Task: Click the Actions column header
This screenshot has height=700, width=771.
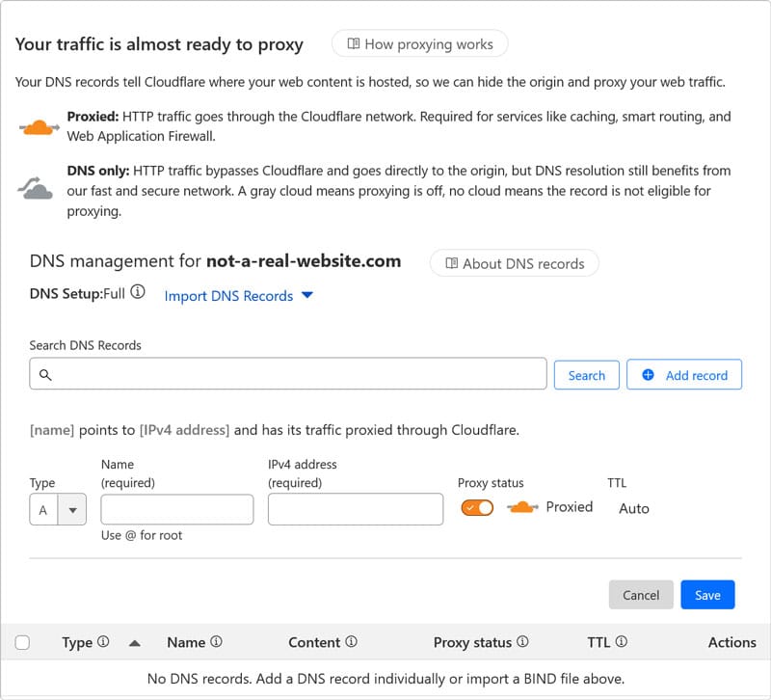Action: point(731,642)
